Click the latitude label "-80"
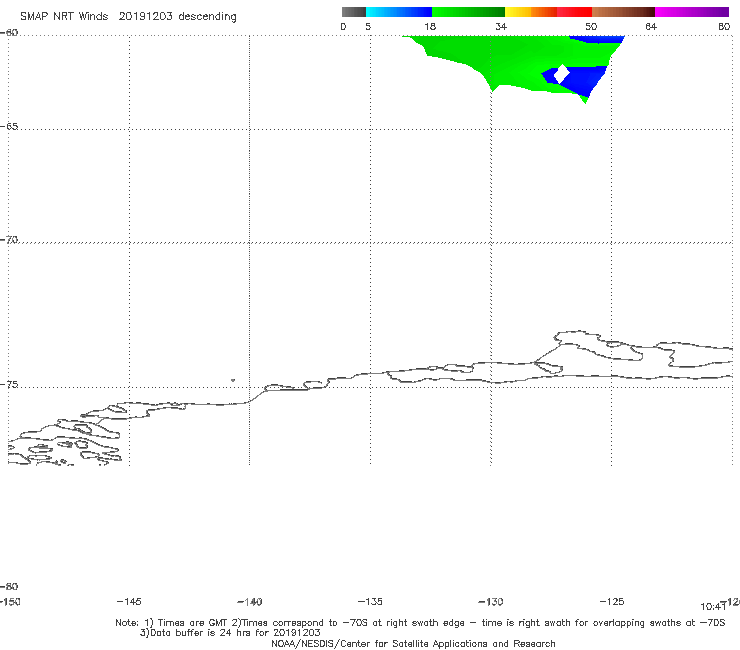Screen dimensions: 740x650 [x=9, y=586]
